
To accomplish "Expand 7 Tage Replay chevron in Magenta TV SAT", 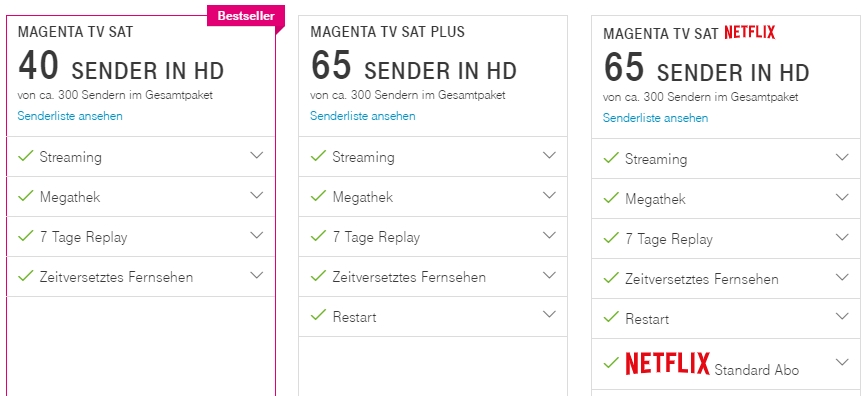I will 257,235.
